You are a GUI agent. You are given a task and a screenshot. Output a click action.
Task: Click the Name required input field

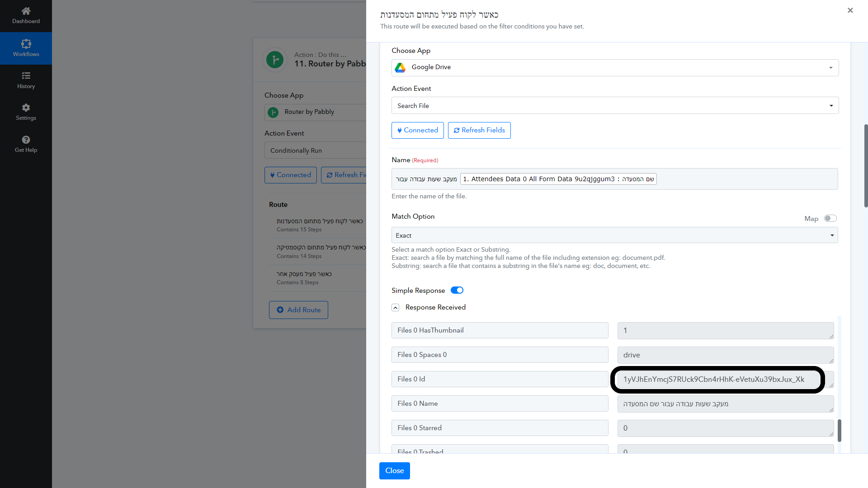[615, 179]
